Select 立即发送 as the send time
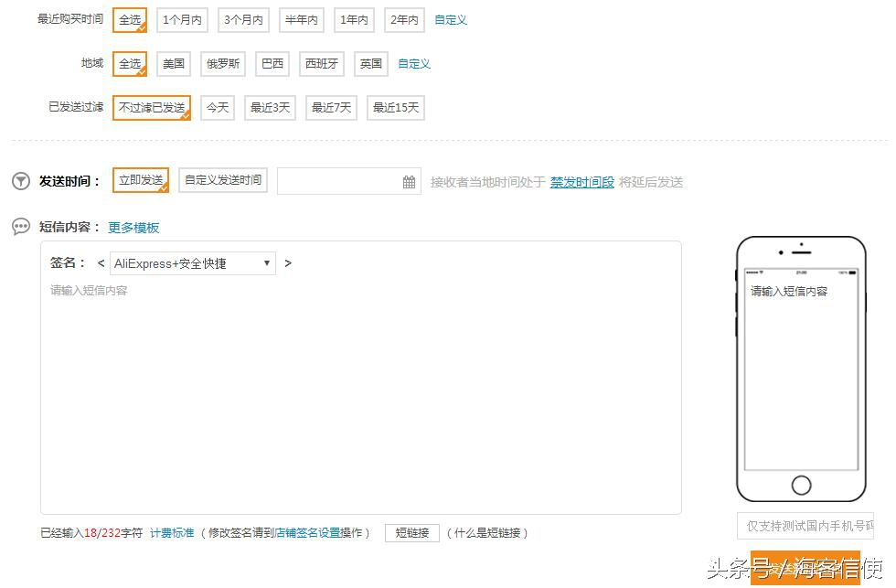The width and height of the screenshot is (896, 588). click(140, 180)
